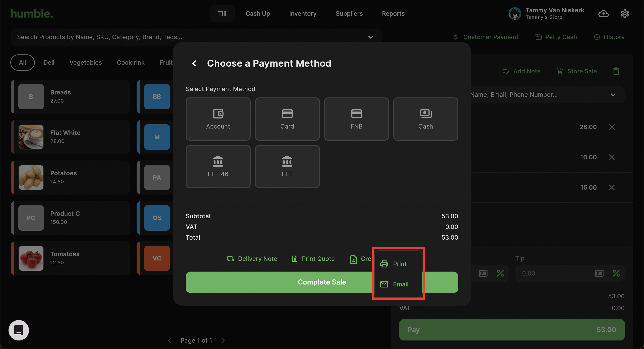Add Breads product to cart
Image resolution: width=644 pixels, height=349 pixels.
[70, 97]
